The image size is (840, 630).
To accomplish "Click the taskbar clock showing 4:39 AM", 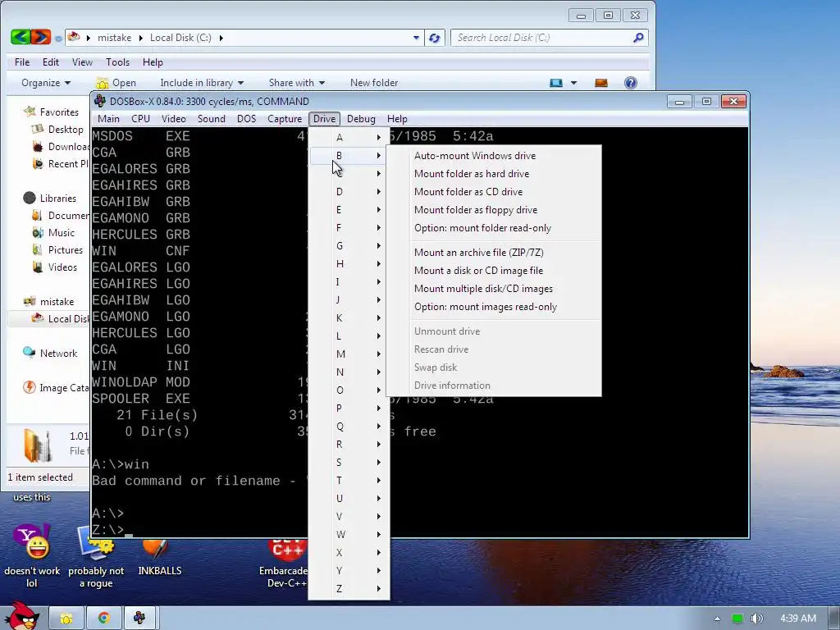I will point(797,619).
